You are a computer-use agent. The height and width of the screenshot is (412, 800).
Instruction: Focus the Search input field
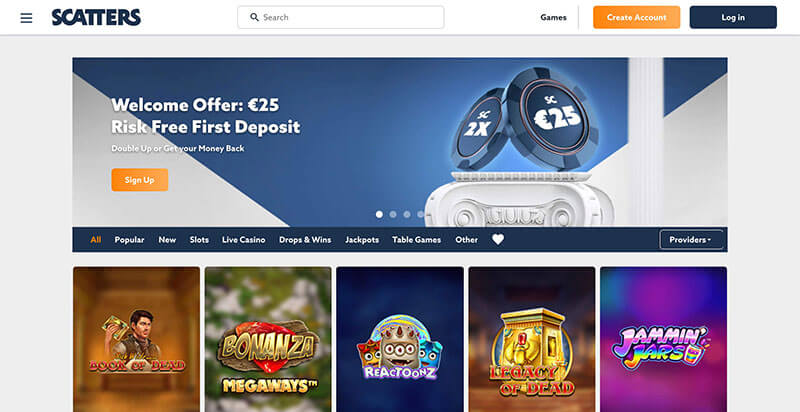coord(341,17)
